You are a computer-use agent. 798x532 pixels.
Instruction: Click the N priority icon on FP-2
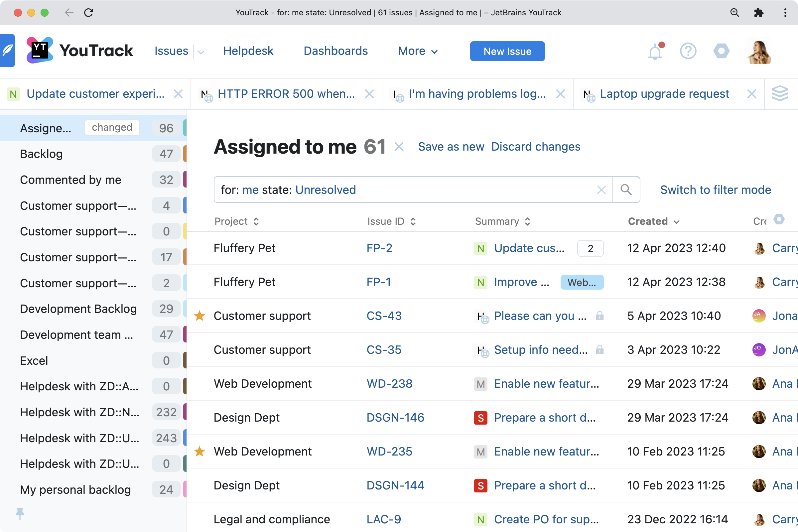tap(480, 248)
